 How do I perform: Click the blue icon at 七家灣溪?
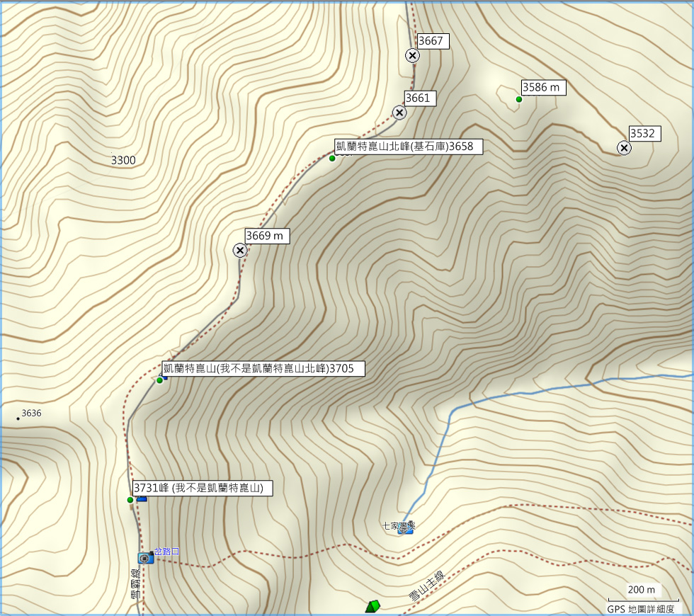tap(405, 530)
